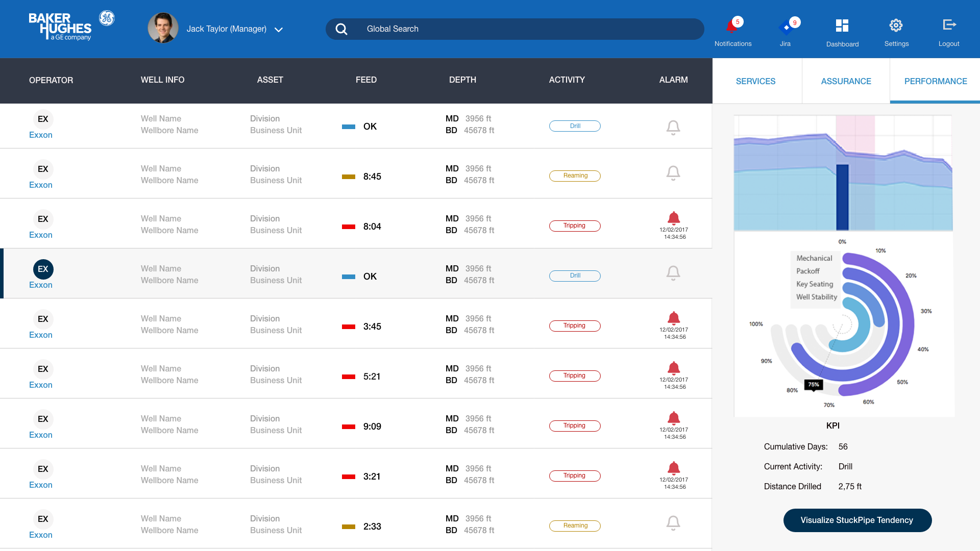Select the highlighted dark EX operator badge
This screenshot has width=980, height=551.
tap(43, 269)
